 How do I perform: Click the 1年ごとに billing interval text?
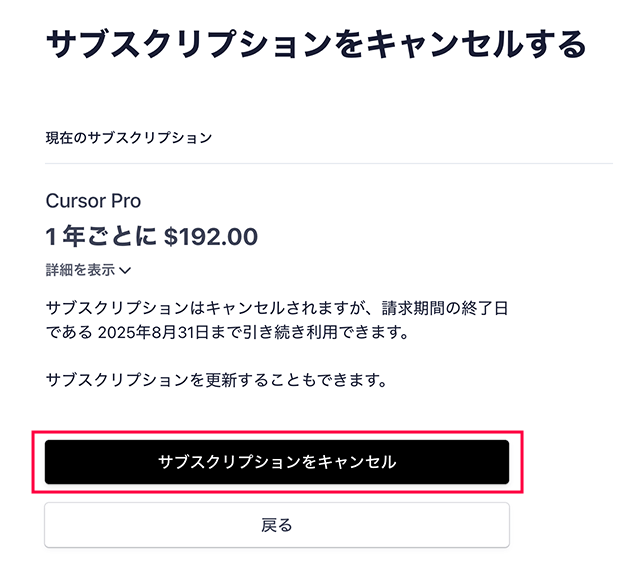(x=102, y=237)
